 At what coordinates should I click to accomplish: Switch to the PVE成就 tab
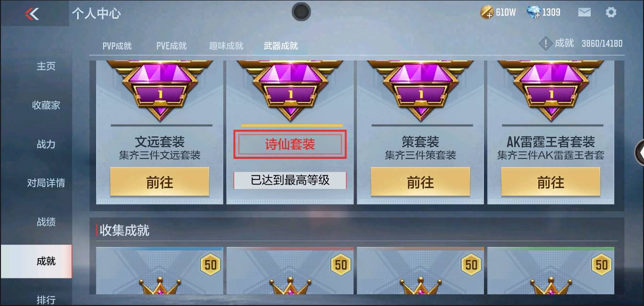(x=172, y=46)
